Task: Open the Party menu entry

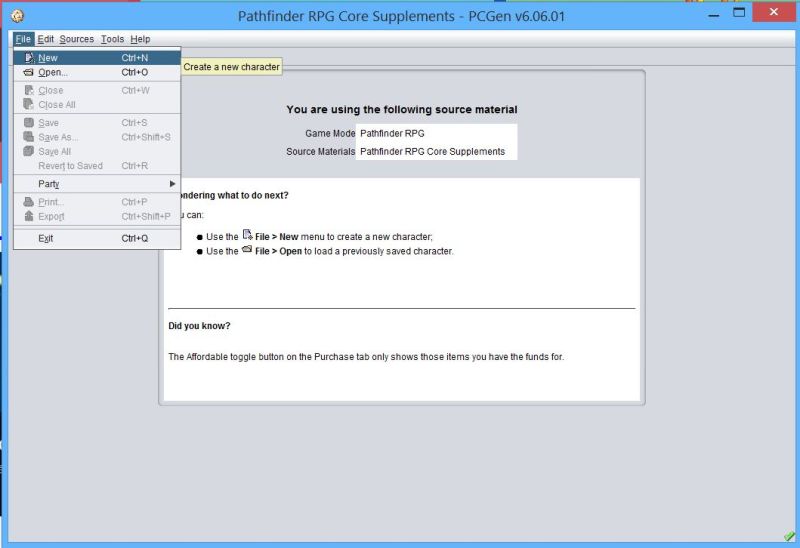Action: pos(97,184)
